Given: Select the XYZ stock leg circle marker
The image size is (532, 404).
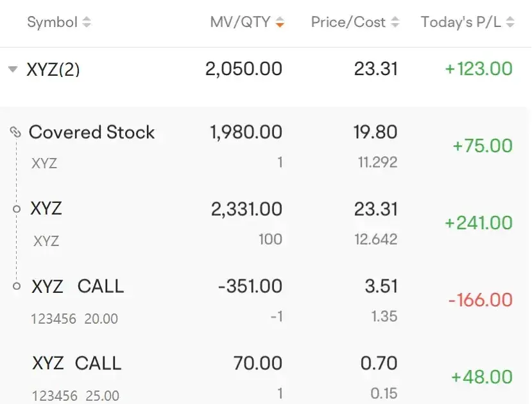Looking at the screenshot, I should [17, 209].
